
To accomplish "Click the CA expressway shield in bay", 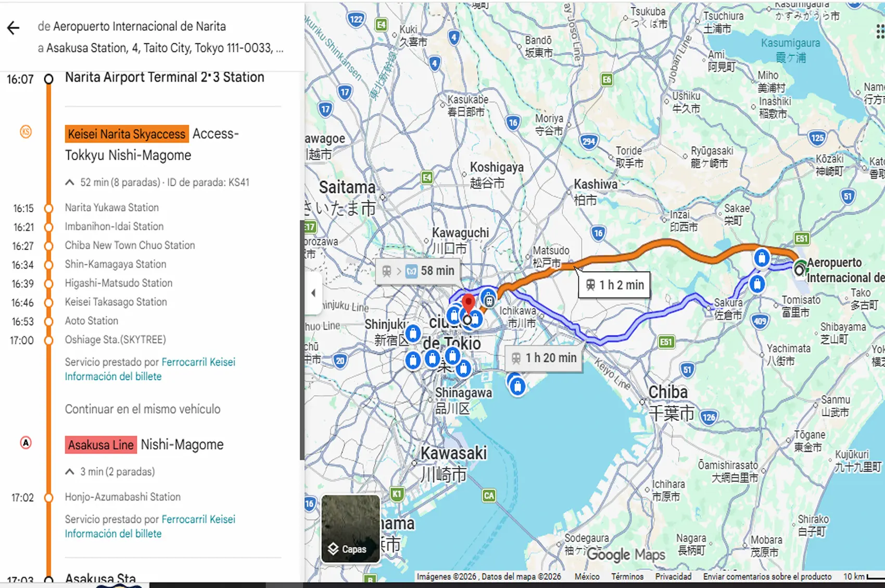I will [x=488, y=495].
